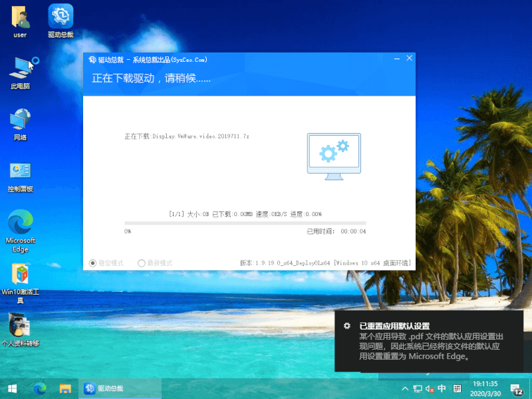The image size is (532, 399).
Task: Open File Explorer from the taskbar
Action: (x=65, y=388)
